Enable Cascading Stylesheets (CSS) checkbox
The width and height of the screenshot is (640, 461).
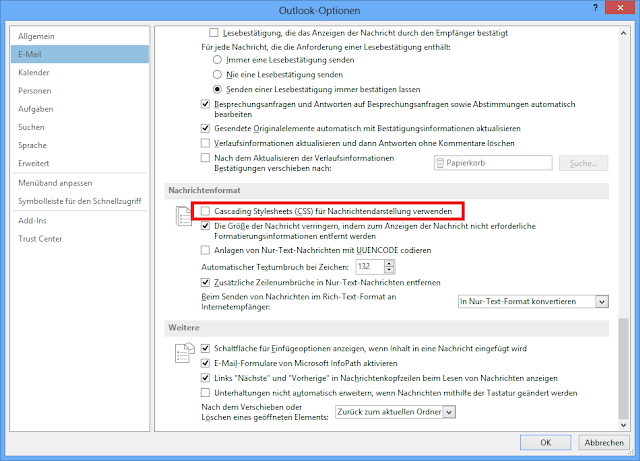click(x=205, y=211)
